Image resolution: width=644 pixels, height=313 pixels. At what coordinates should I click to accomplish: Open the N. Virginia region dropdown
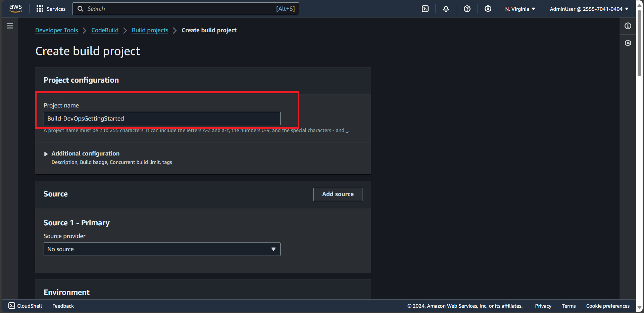click(x=520, y=9)
